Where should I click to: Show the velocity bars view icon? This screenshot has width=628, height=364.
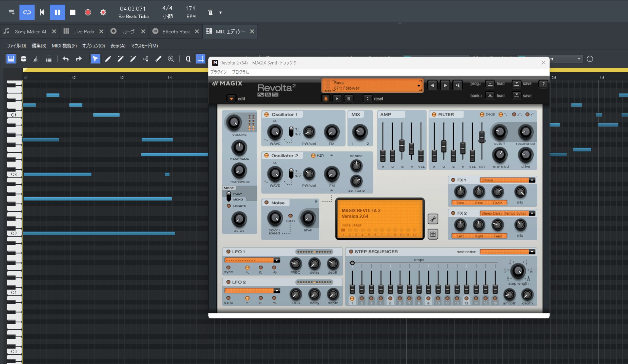point(36,59)
